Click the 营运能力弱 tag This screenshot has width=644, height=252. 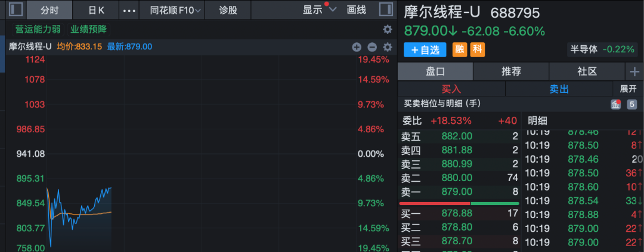pyautogui.click(x=38, y=30)
